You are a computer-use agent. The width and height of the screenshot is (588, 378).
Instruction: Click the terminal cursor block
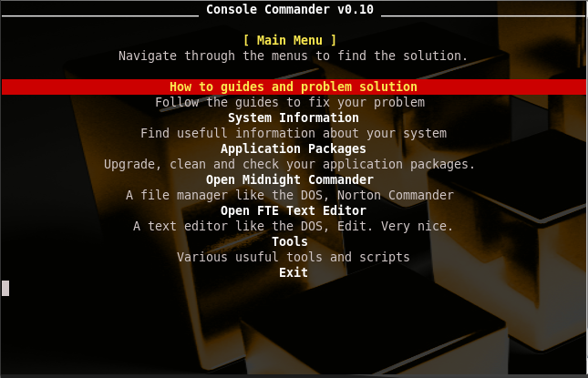(x=5, y=288)
